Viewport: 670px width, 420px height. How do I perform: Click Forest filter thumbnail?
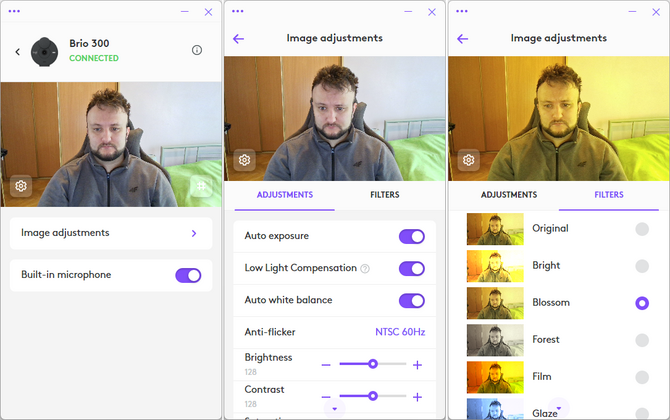tap(495, 340)
